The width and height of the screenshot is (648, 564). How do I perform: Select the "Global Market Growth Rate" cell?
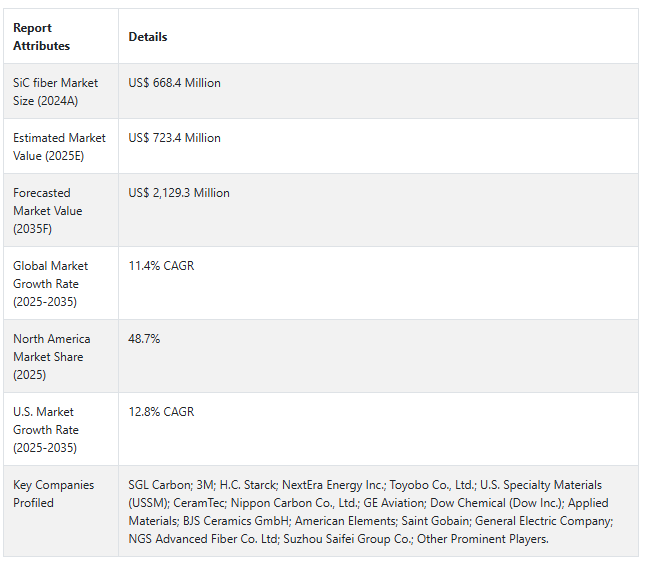51,284
